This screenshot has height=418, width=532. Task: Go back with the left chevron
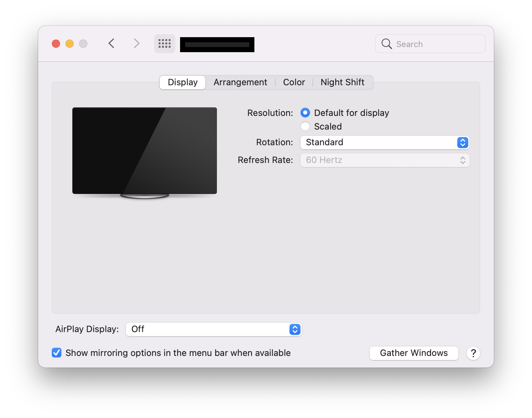tap(111, 44)
